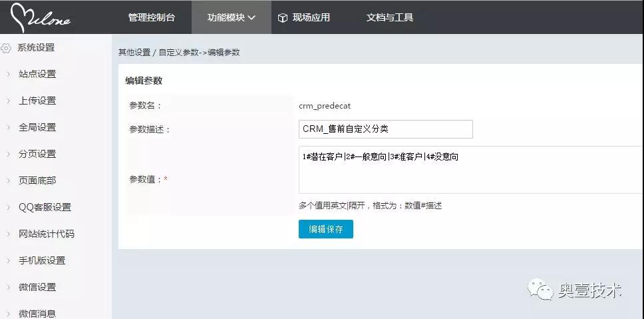The height and width of the screenshot is (319, 644).
Task: Click the 其他设置 breadcrumb link
Action: [x=134, y=53]
